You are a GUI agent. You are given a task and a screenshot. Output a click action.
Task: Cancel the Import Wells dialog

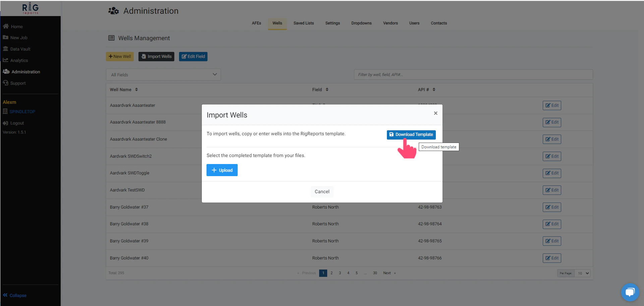pos(322,192)
